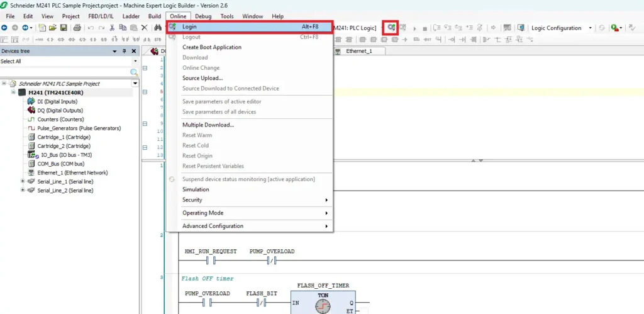Open the Devices tree panel dropdown arrow
The width and height of the screenshot is (644, 314).
(x=115, y=52)
